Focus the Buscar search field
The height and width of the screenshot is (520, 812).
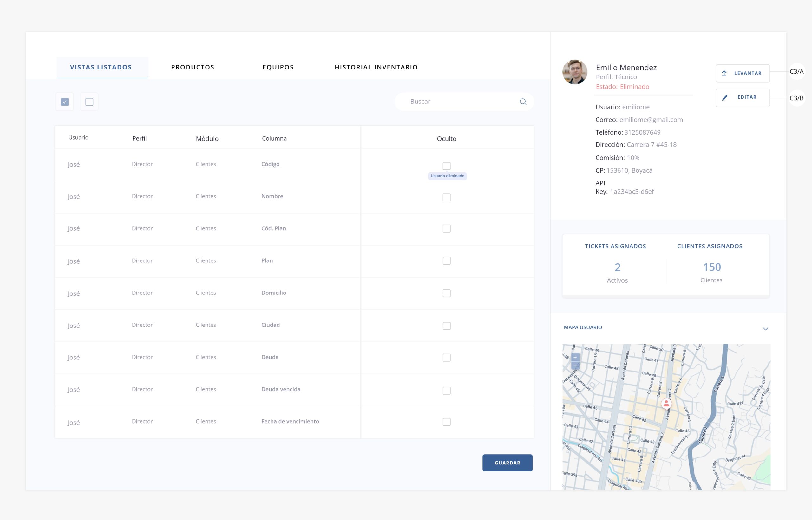(459, 102)
